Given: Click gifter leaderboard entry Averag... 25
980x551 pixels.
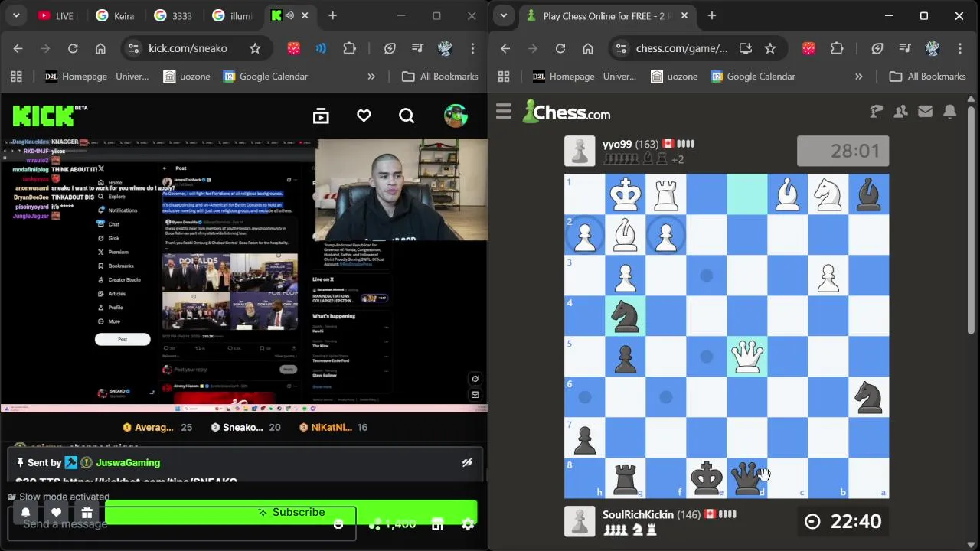Looking at the screenshot, I should (x=157, y=428).
